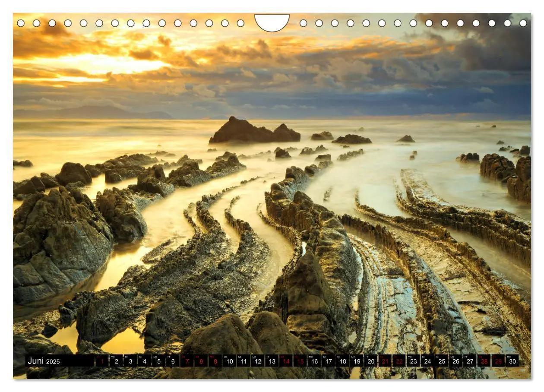Select date 24 in the calendar strip
544x392 pixels.
coord(427,361)
